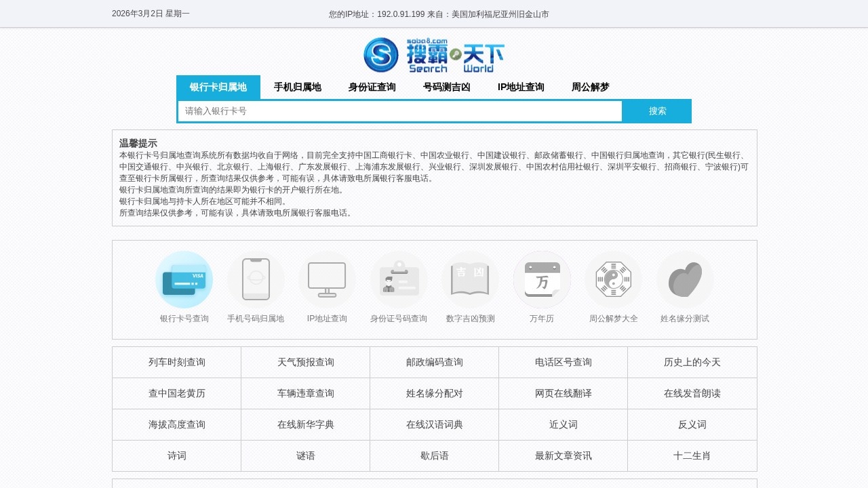Click the 十二生肖 zodiac link
The width and height of the screenshot is (868, 488).
tap(692, 455)
